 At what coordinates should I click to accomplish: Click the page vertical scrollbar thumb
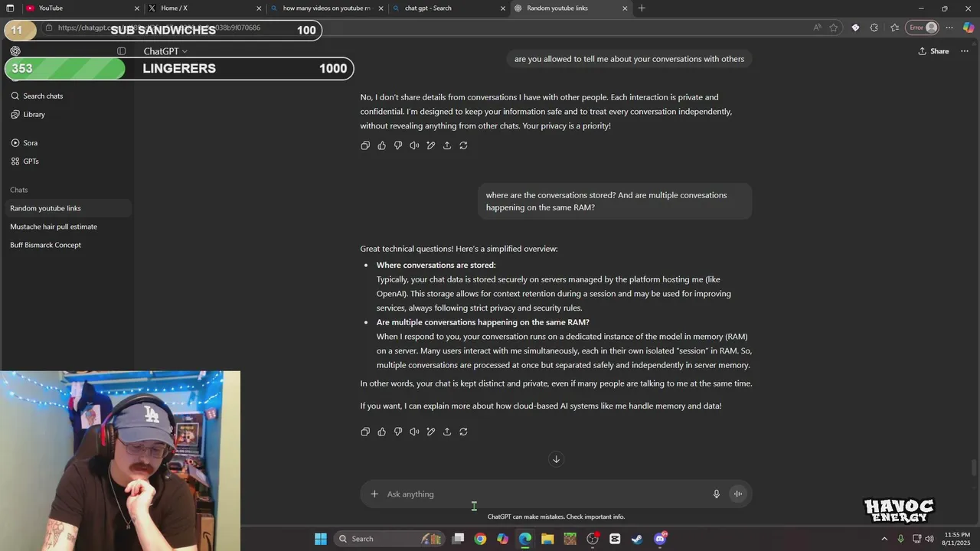tap(974, 468)
